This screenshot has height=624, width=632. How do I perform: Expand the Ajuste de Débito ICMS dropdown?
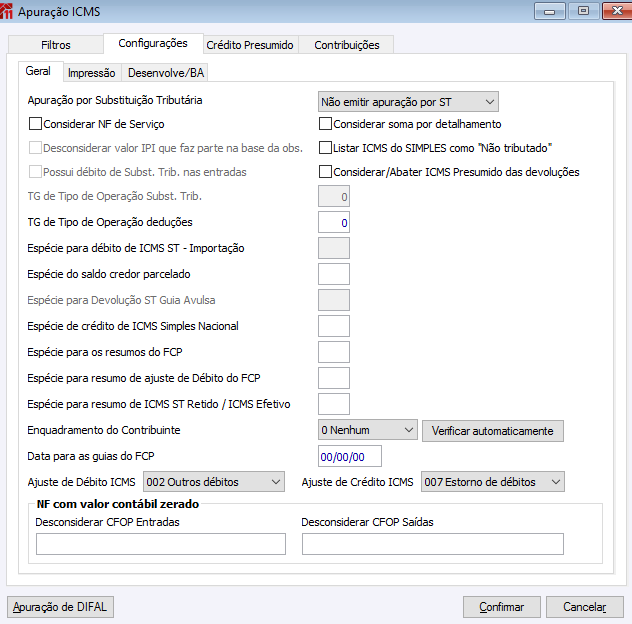coord(214,482)
